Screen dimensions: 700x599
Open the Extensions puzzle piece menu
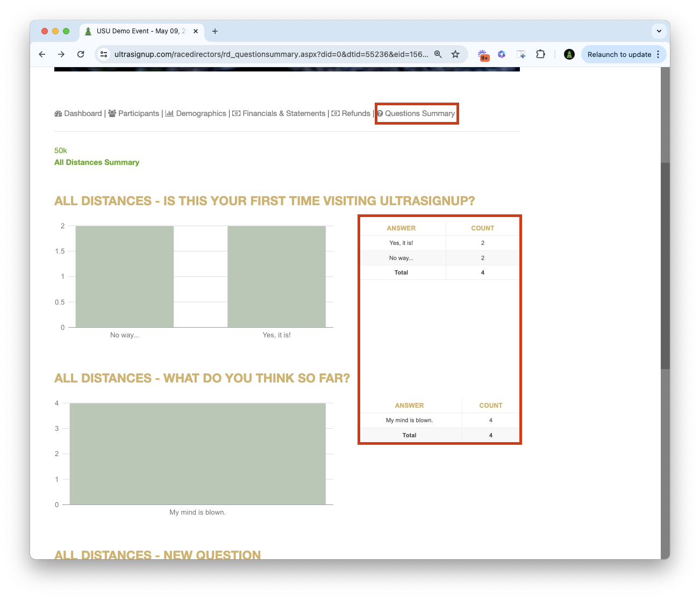coord(540,54)
